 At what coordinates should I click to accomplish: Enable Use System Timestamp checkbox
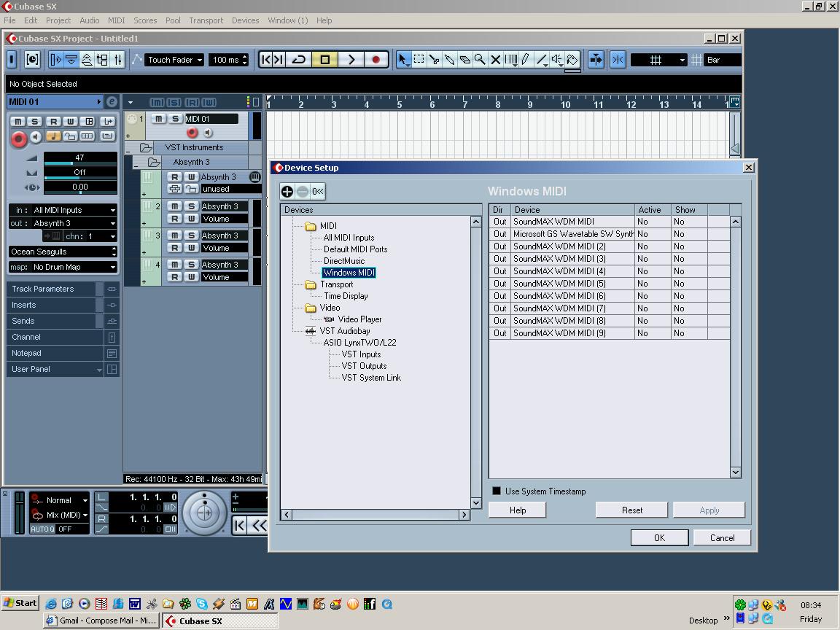[497, 491]
